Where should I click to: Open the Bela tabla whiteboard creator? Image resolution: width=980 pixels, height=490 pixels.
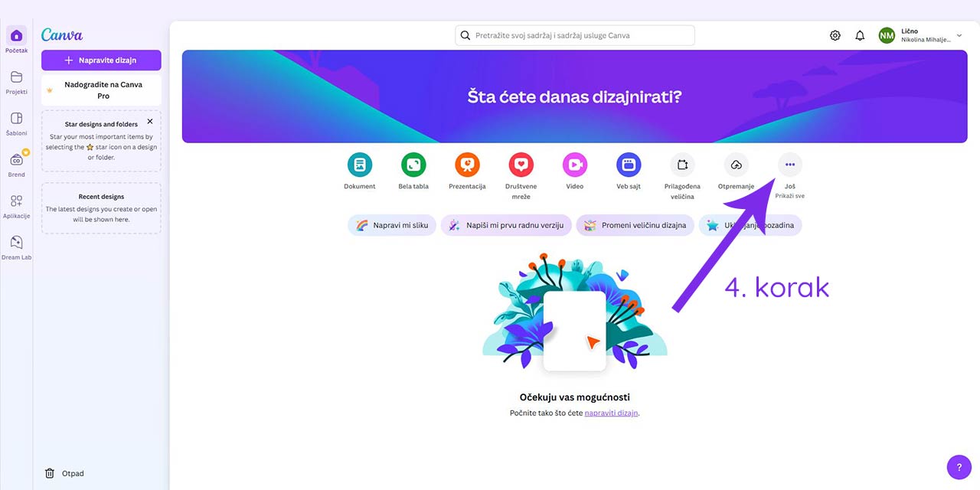[x=413, y=163]
